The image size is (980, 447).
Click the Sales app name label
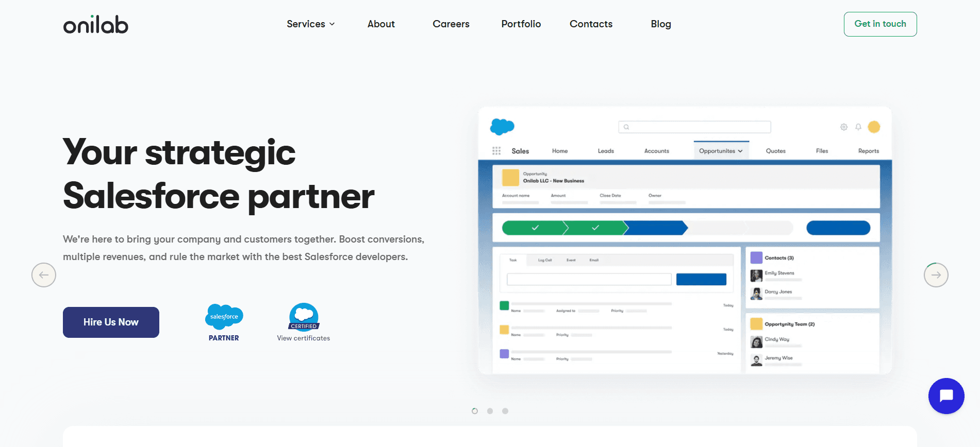pyautogui.click(x=520, y=151)
